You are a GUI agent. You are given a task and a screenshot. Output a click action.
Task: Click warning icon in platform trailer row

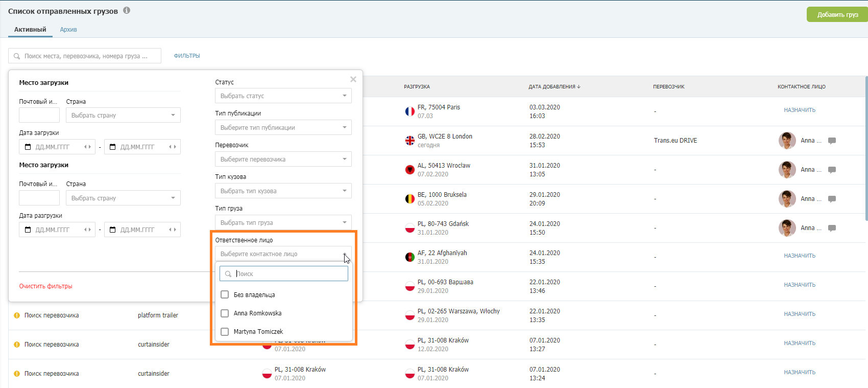coord(17,315)
